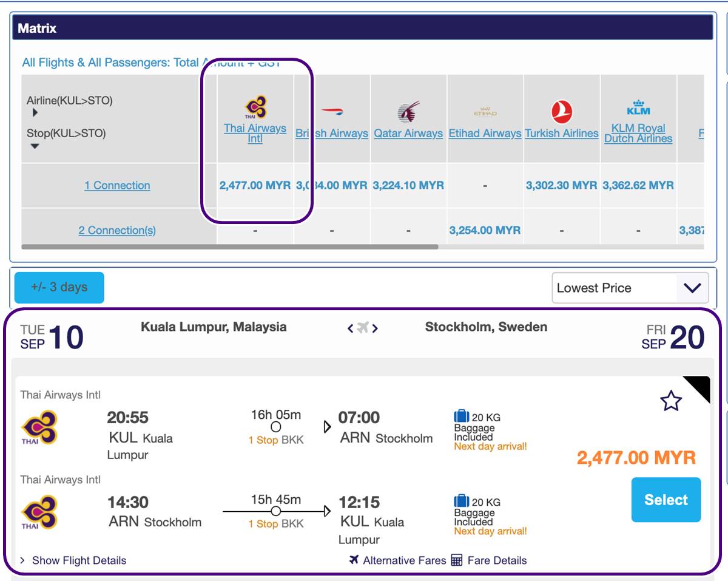The image size is (728, 581).
Task: Click Next day arrival on the 12:15 flight
Action: [x=491, y=532]
